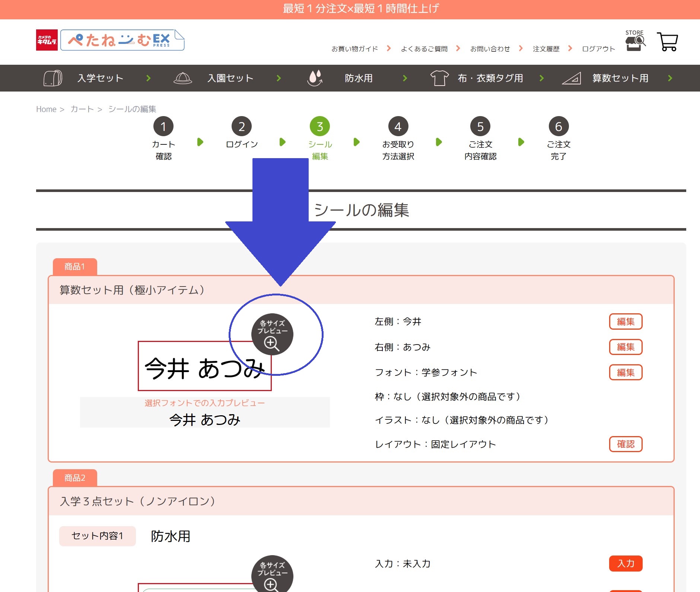
Task: Click the hat icon beside 入園セット
Action: pyautogui.click(x=182, y=78)
